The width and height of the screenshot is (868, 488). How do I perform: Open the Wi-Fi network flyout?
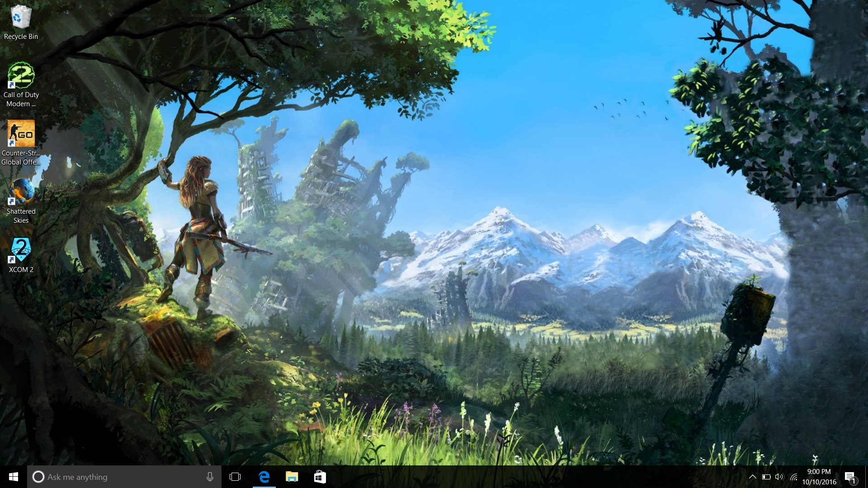(793, 477)
